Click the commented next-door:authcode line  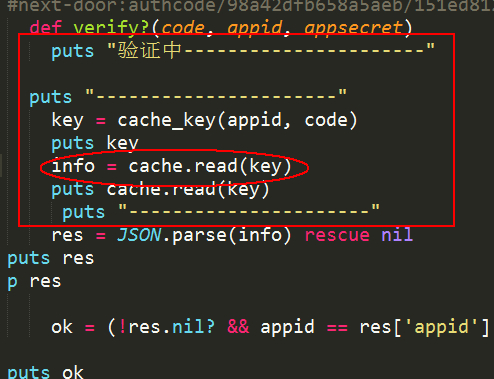pos(250,6)
